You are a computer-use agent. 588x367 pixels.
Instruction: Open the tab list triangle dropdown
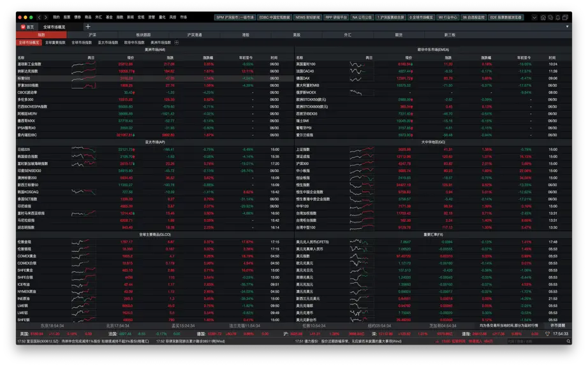[567, 27]
